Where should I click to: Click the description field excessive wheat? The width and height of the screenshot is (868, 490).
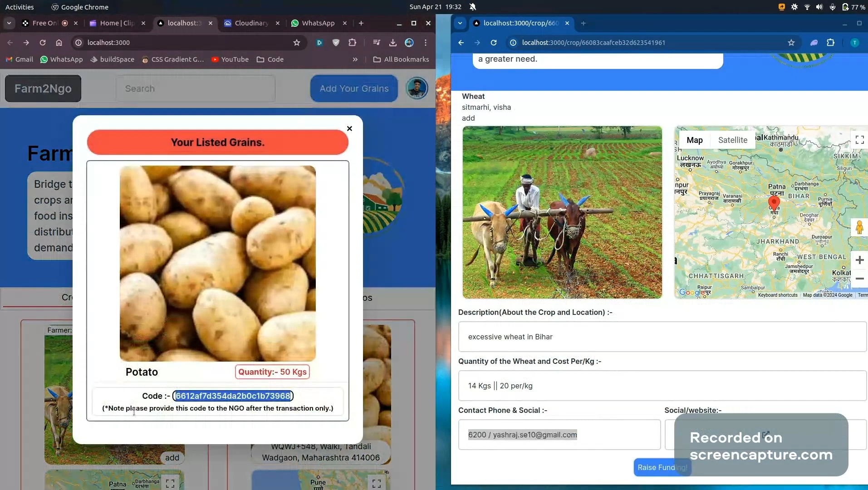pyautogui.click(x=662, y=337)
